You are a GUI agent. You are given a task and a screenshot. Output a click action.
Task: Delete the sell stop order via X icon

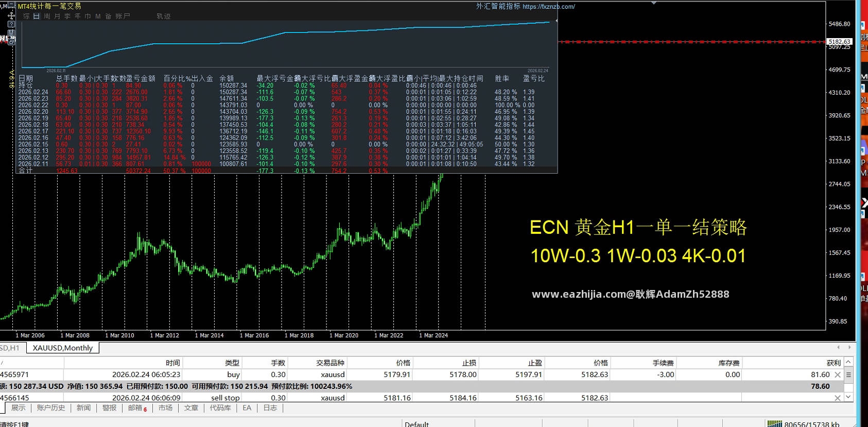[x=838, y=398]
